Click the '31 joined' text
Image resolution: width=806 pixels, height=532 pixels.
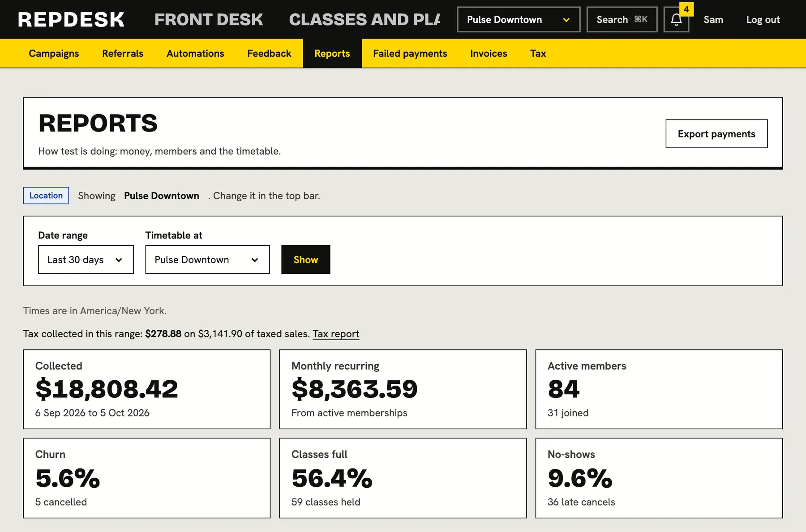[568, 413]
